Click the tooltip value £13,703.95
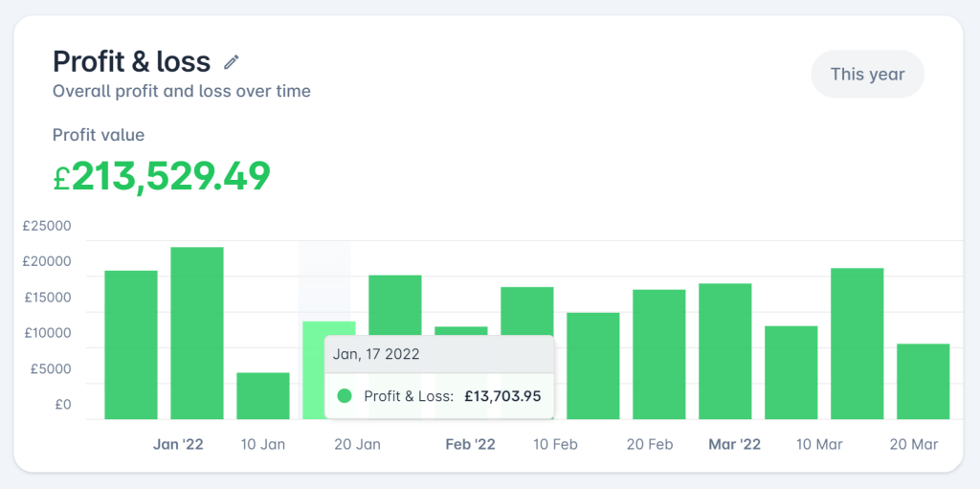Viewport: 980px width, 489px height. point(502,396)
